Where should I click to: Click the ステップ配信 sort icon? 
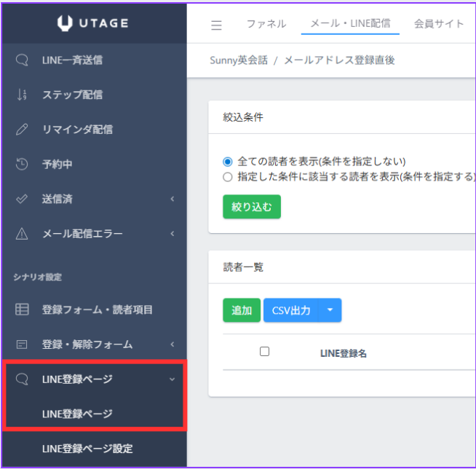22,95
